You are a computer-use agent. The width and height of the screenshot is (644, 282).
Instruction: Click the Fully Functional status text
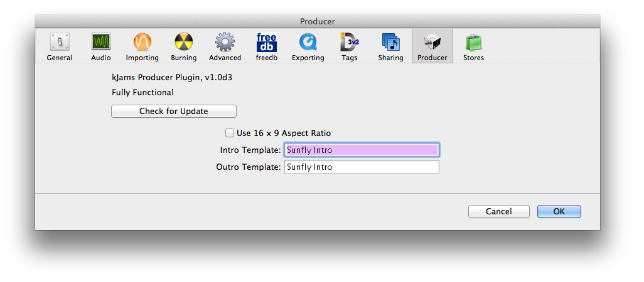[142, 93]
